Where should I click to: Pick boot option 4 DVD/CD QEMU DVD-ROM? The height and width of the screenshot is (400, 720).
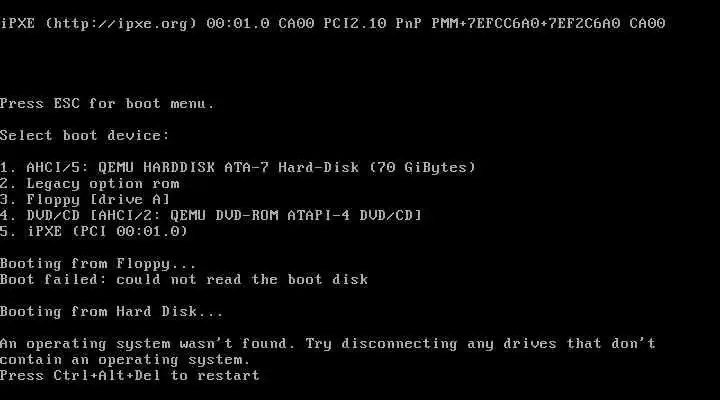211,215
